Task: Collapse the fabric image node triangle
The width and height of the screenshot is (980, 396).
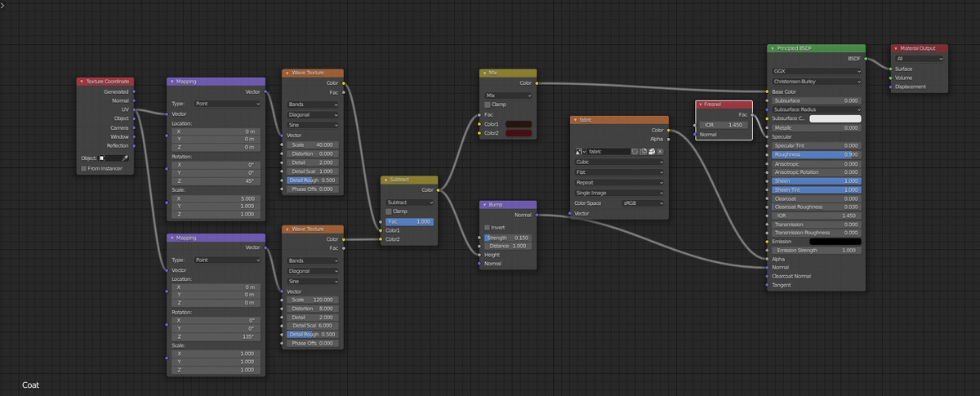Action: (576, 120)
